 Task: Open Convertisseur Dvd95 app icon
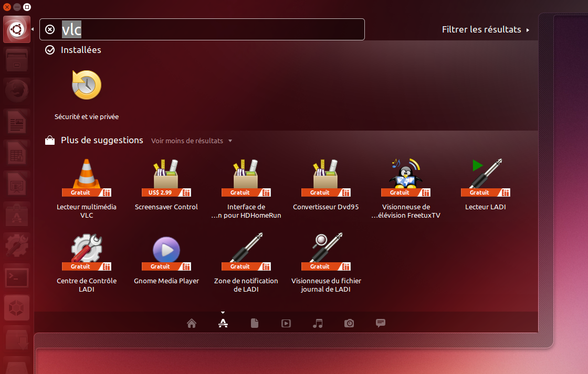coord(326,177)
